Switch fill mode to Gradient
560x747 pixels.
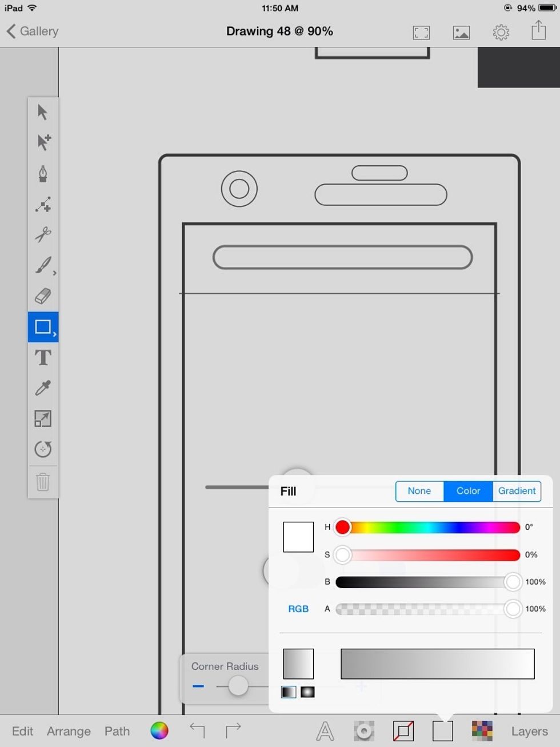click(x=517, y=491)
